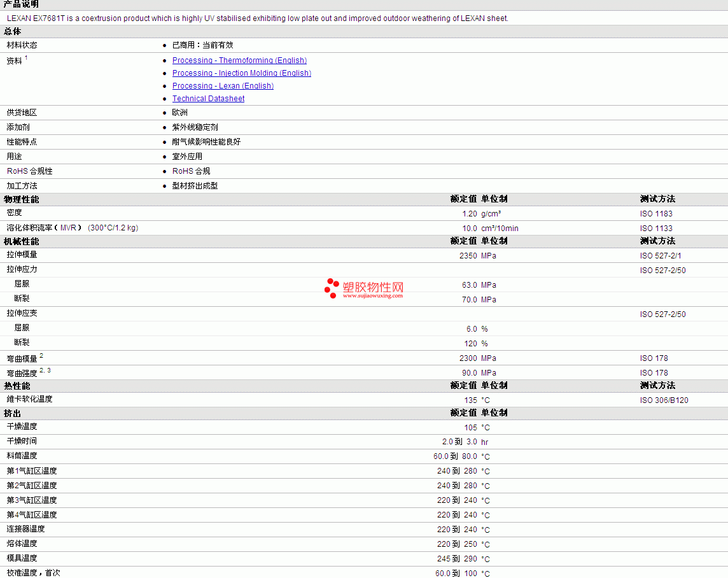Open Processing - Lexan (English) link

coord(223,86)
